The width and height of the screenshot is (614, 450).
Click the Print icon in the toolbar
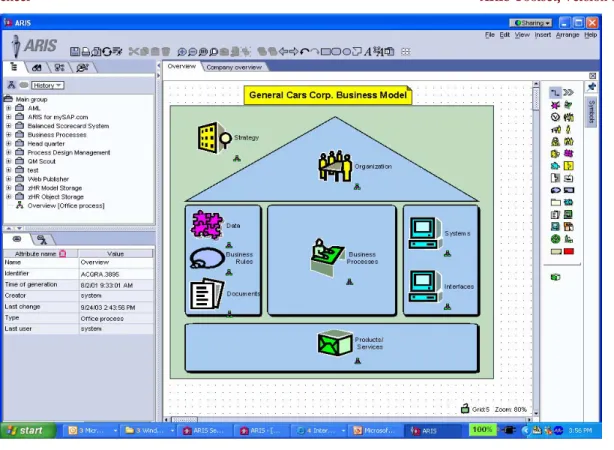(85, 51)
